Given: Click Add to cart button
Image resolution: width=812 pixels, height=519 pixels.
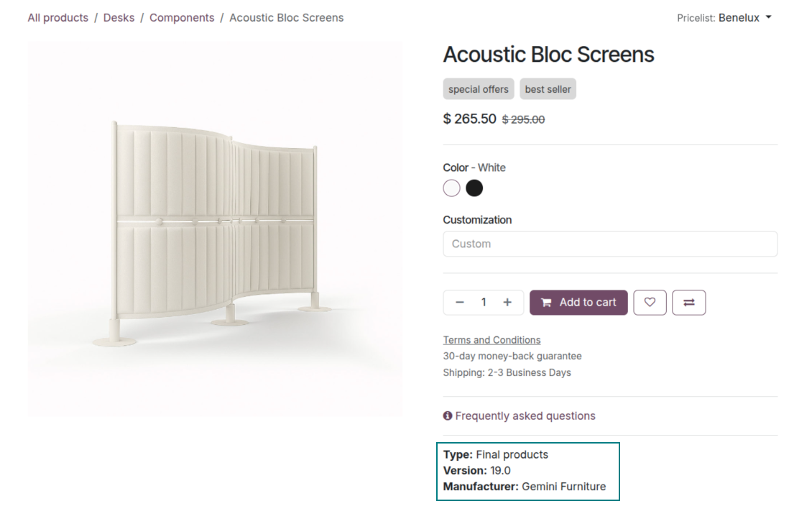Looking at the screenshot, I should [578, 303].
